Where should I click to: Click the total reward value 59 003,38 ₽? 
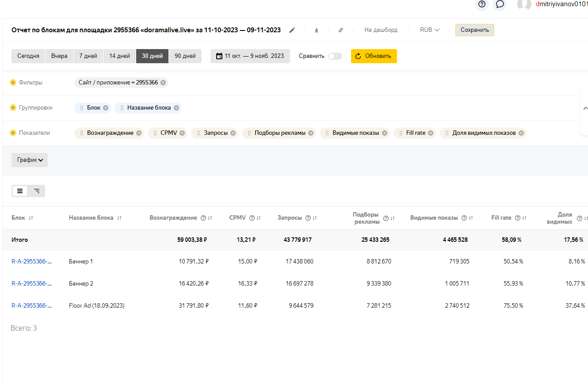[192, 240]
